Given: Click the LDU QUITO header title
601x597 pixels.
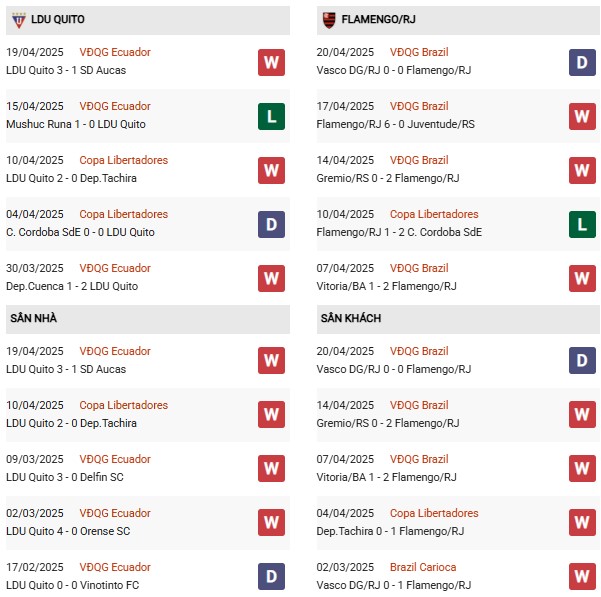Looking at the screenshot, I should [x=58, y=19].
